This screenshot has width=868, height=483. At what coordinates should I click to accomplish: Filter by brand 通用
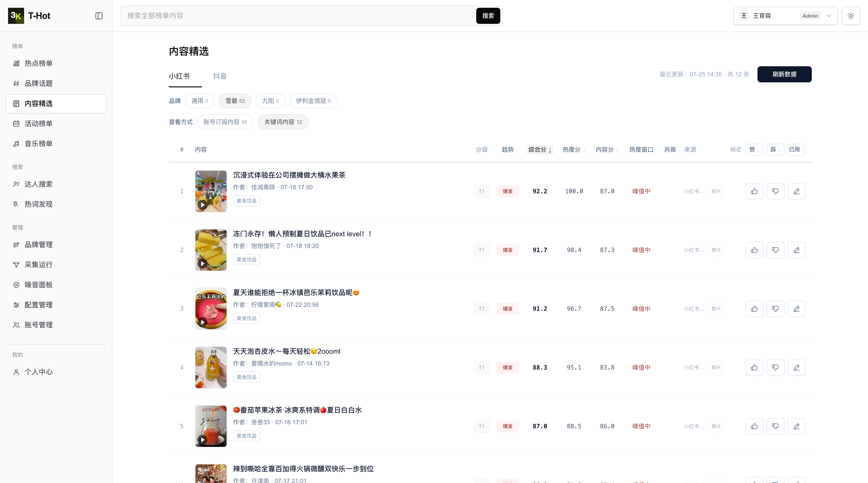pos(200,101)
